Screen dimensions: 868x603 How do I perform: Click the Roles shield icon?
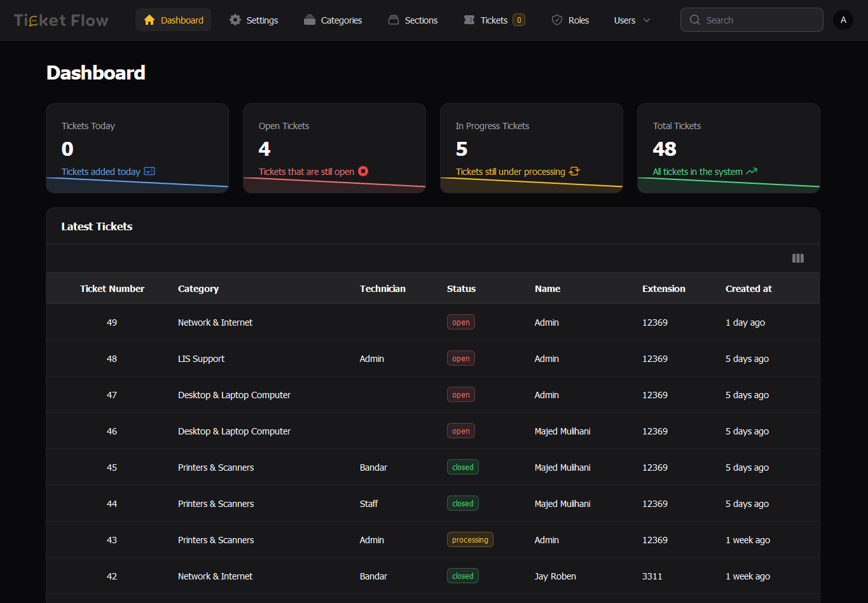pos(557,20)
